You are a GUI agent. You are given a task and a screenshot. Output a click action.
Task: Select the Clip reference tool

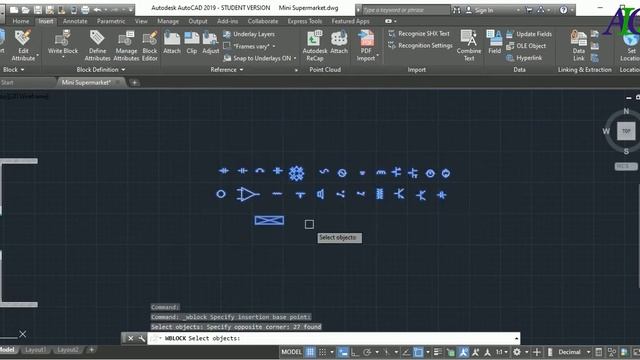pos(191,42)
